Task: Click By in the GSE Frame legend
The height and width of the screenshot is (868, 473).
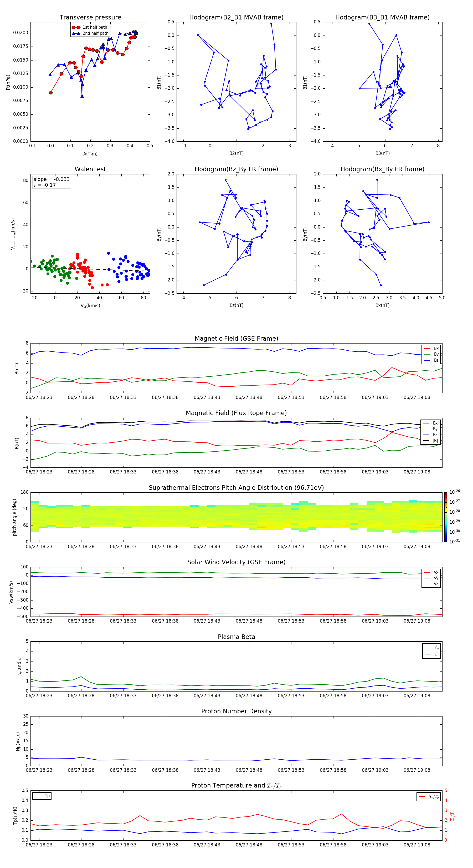Action: pos(431,354)
